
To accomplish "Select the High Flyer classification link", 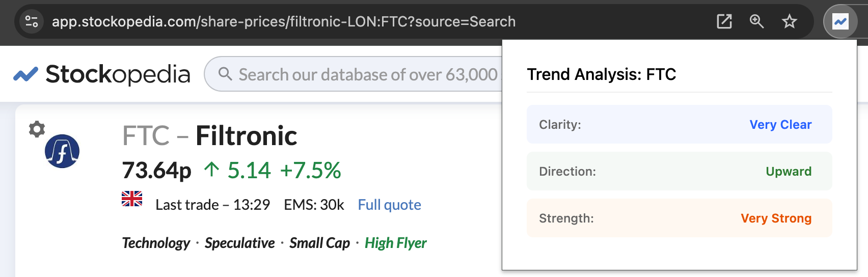I will click(x=396, y=243).
